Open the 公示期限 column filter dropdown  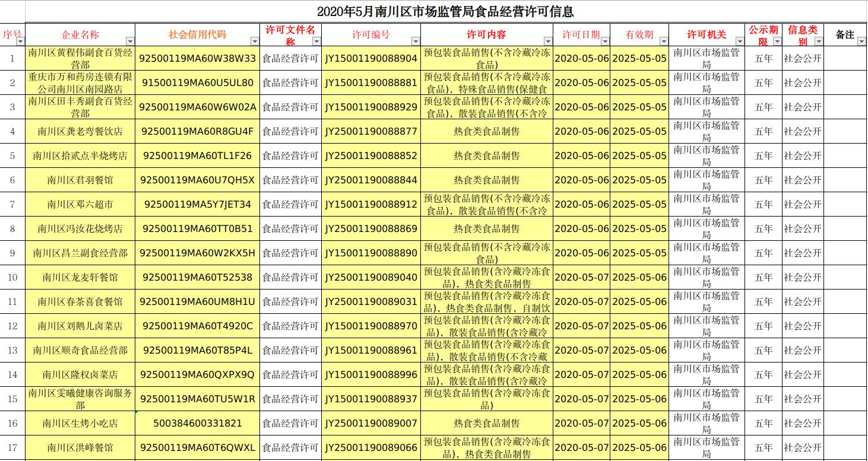point(777,42)
